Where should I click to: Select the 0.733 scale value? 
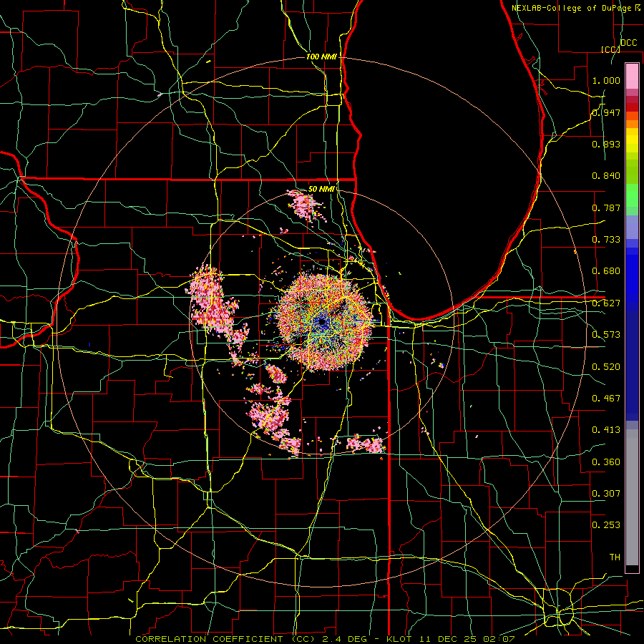click(606, 240)
